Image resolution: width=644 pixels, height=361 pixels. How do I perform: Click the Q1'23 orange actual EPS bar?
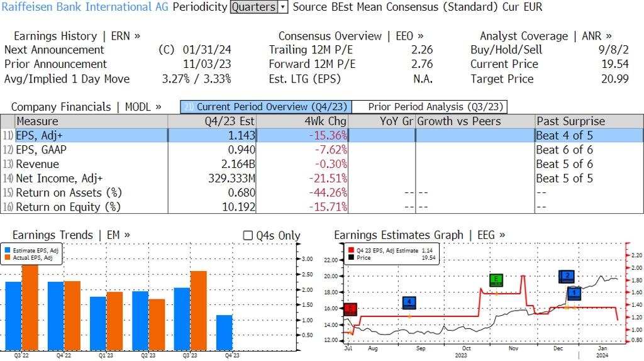(114, 321)
